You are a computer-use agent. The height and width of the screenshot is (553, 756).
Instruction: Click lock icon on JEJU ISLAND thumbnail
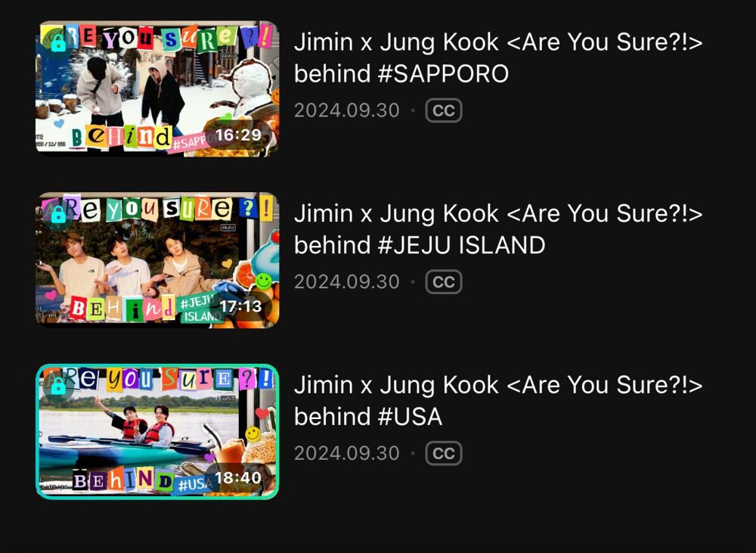pyautogui.click(x=58, y=214)
